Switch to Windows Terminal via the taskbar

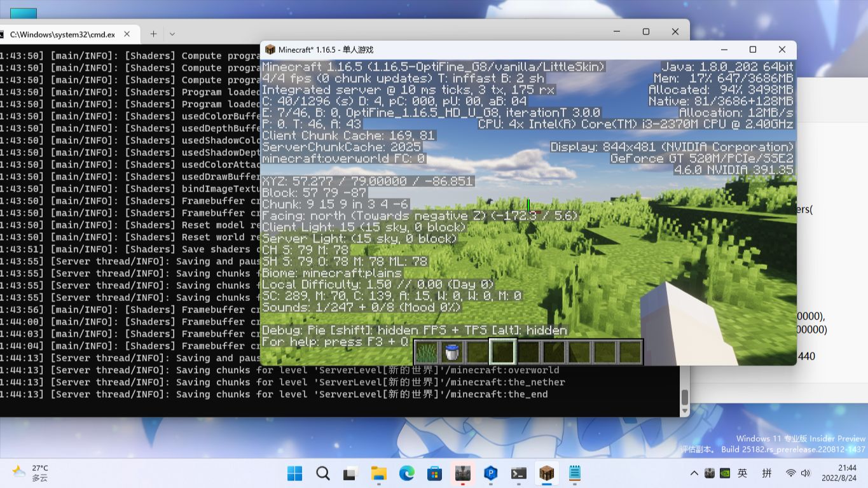click(x=519, y=473)
